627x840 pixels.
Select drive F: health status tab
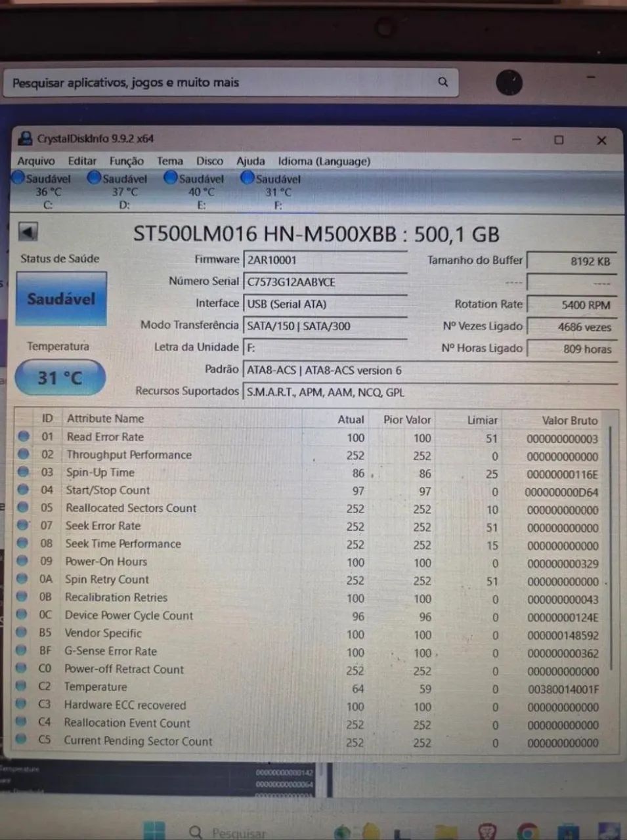272,191
